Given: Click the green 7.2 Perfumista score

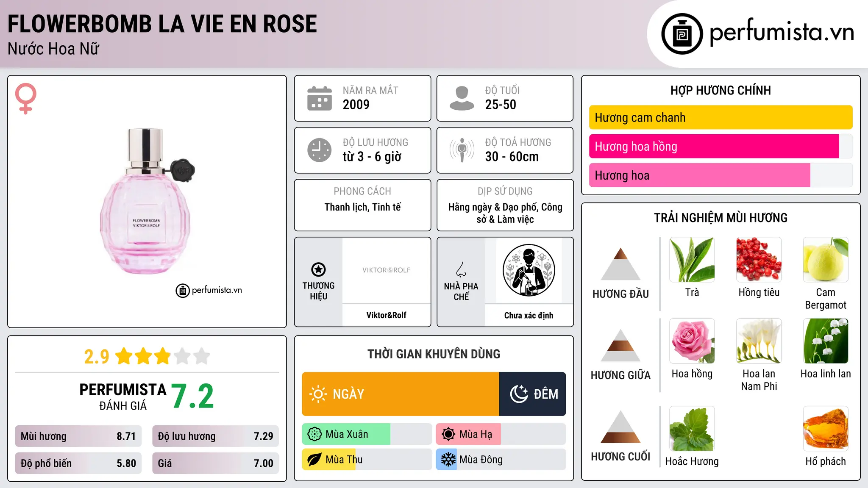Looking at the screenshot, I should (x=193, y=396).
